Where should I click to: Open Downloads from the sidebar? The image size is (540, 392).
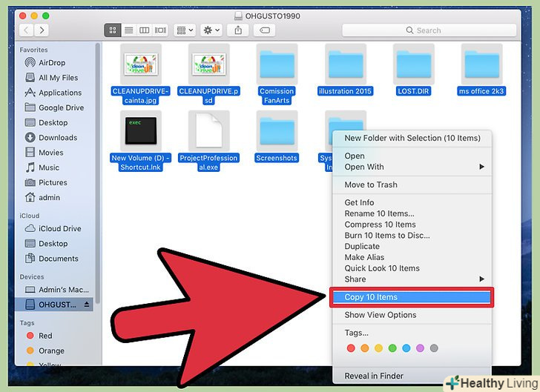pos(58,137)
